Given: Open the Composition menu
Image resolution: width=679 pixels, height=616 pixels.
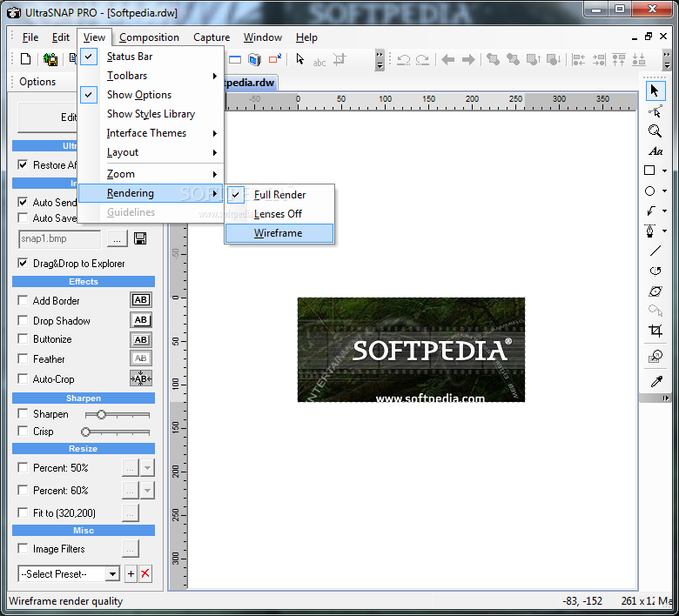Looking at the screenshot, I should (x=149, y=37).
